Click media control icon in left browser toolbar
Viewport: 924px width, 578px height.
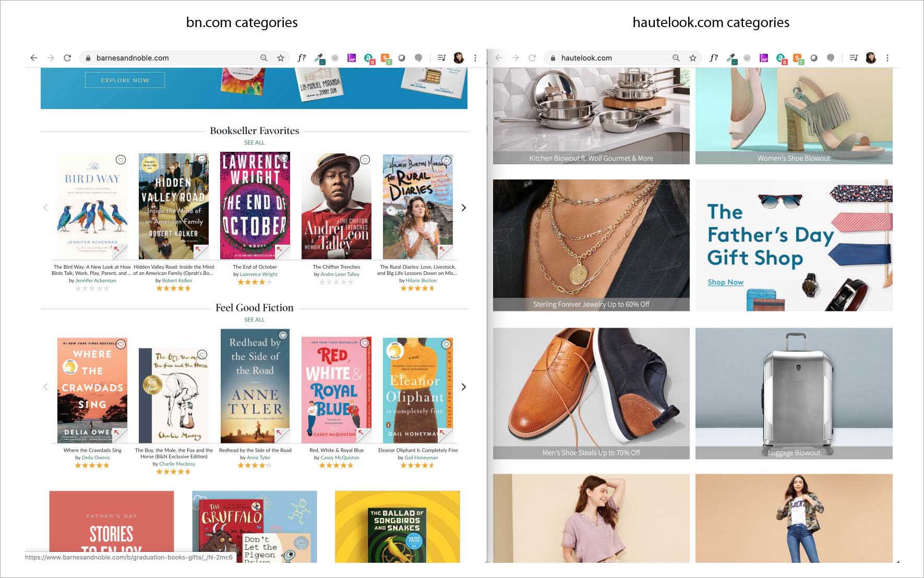[441, 58]
